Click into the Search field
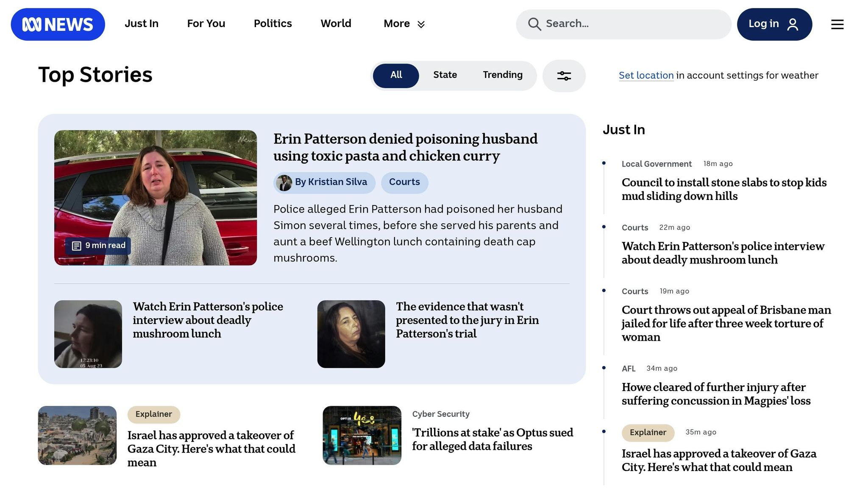 (623, 24)
